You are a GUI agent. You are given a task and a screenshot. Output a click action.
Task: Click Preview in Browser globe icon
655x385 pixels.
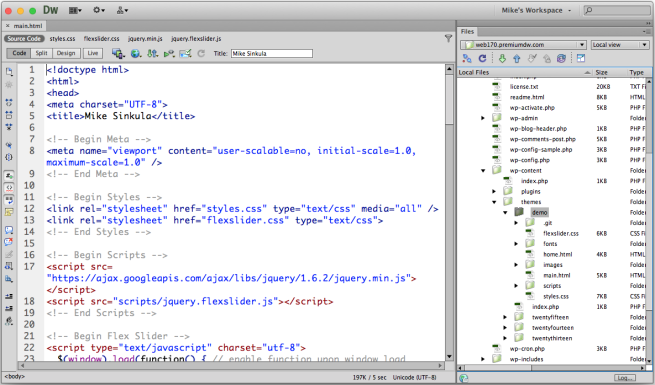[x=135, y=53]
